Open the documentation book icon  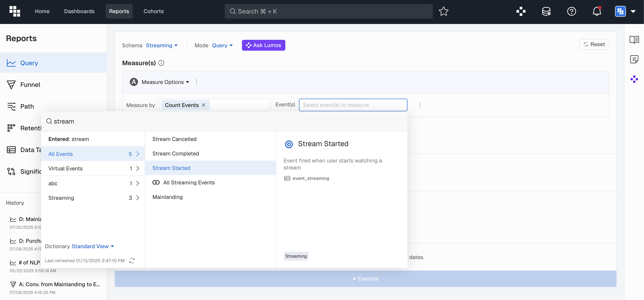pyautogui.click(x=634, y=40)
